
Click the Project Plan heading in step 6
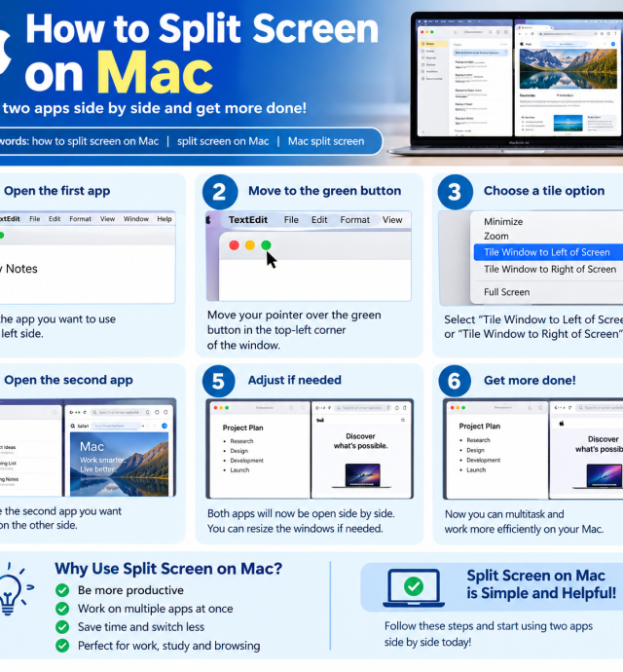pos(480,426)
